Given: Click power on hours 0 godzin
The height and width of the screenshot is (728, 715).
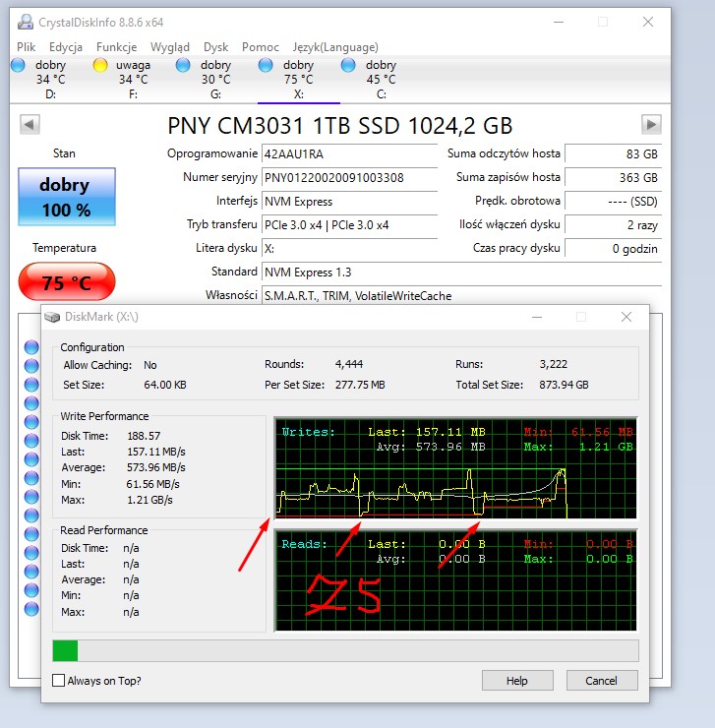Looking at the screenshot, I should (614, 249).
